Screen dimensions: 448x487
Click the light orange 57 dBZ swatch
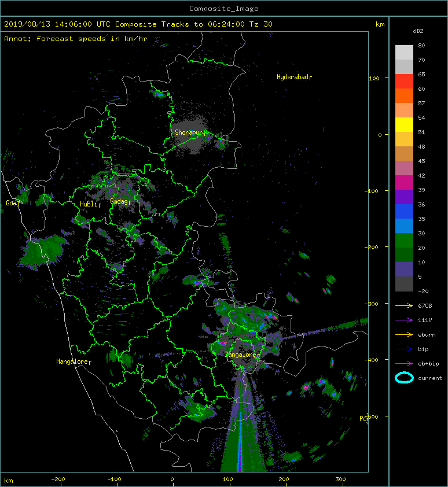404,110
